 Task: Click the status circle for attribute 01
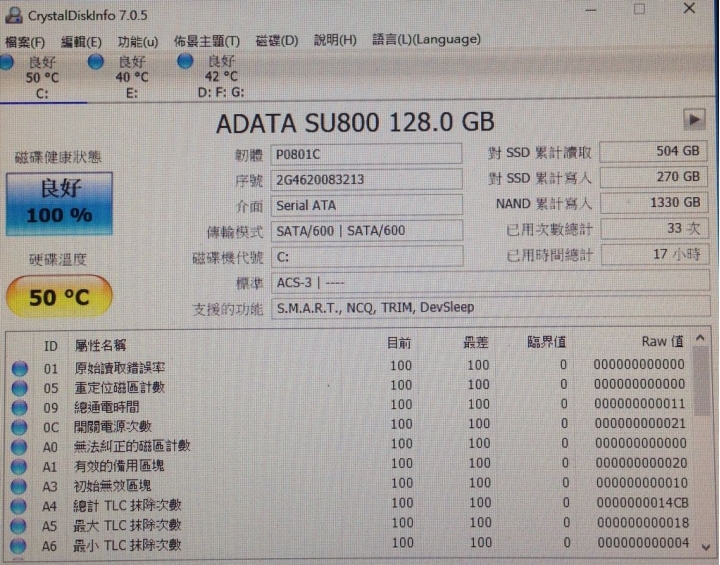coord(20,368)
